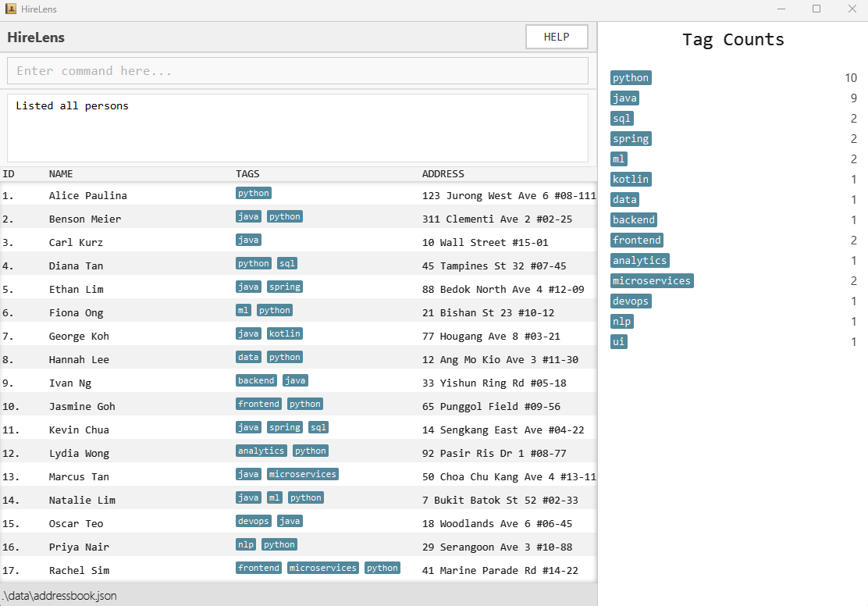The width and height of the screenshot is (868, 606).
Task: Select the python tag in Tag Counts
Action: click(x=630, y=78)
